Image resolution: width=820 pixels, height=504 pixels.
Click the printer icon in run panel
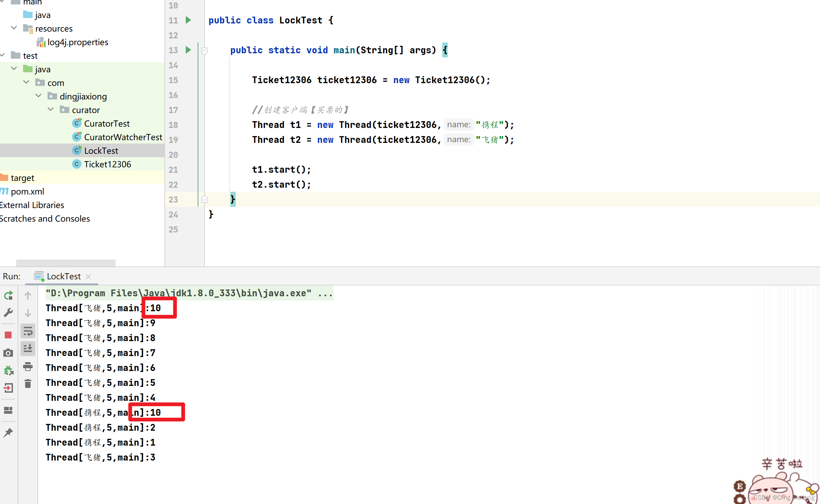pyautogui.click(x=28, y=367)
